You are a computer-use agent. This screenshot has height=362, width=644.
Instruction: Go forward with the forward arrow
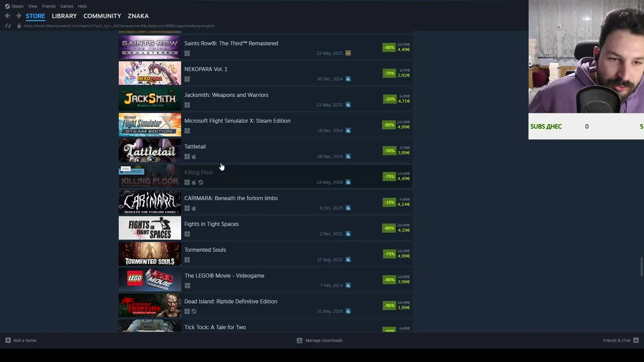point(18,16)
